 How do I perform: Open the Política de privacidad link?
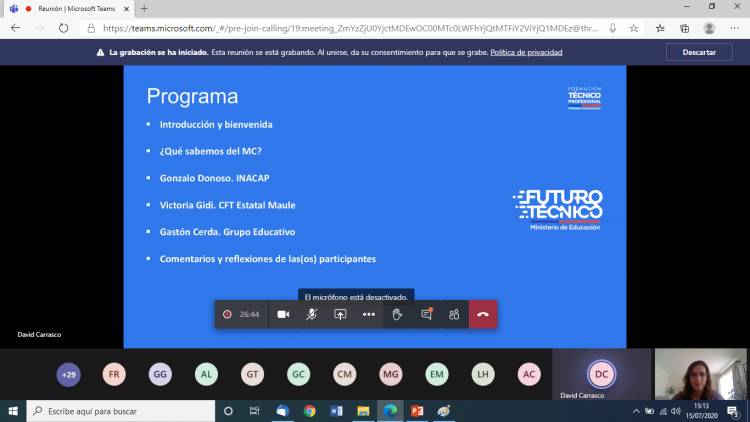524,52
